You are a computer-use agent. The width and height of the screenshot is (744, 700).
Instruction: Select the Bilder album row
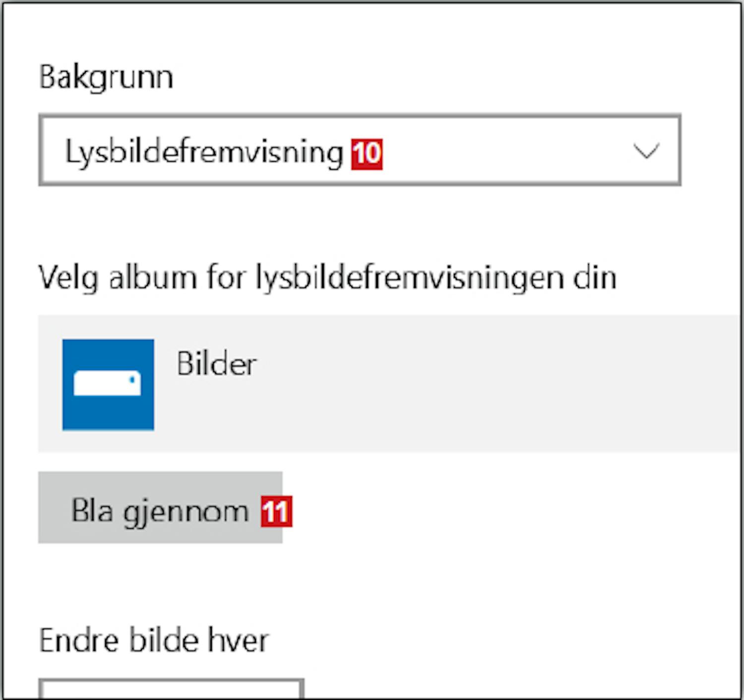pyautogui.click(x=388, y=383)
